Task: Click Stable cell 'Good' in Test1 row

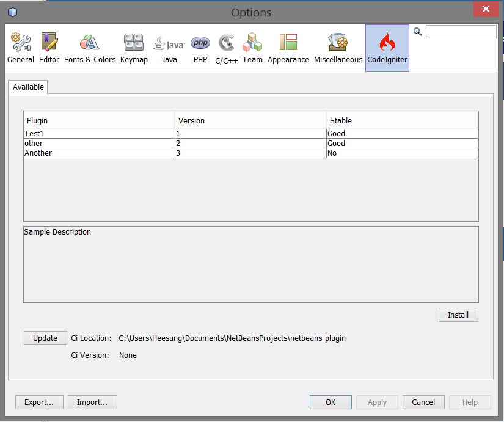Action: (403, 133)
